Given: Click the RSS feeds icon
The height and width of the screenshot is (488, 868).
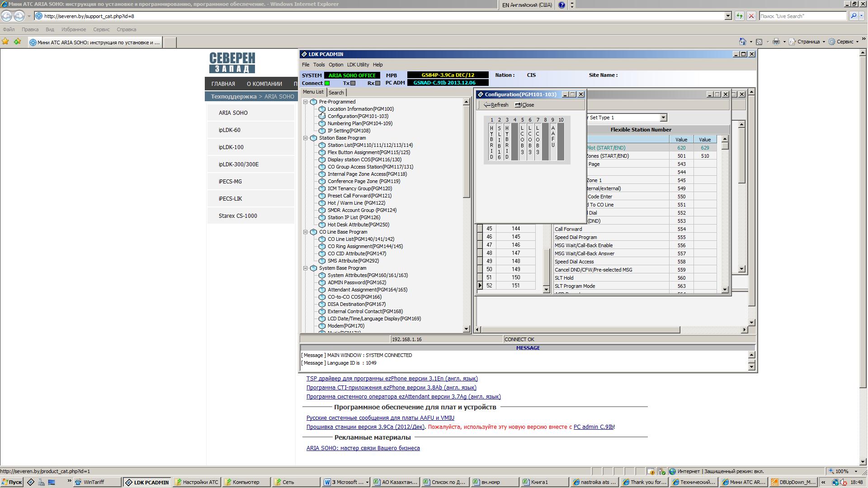Looking at the screenshot, I should coord(759,42).
